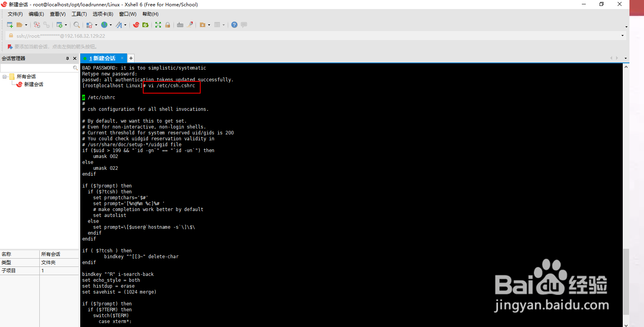Screen dimensions: 644x327
Task: Expand the layout panes dropdown arrow
Action: tap(223, 25)
